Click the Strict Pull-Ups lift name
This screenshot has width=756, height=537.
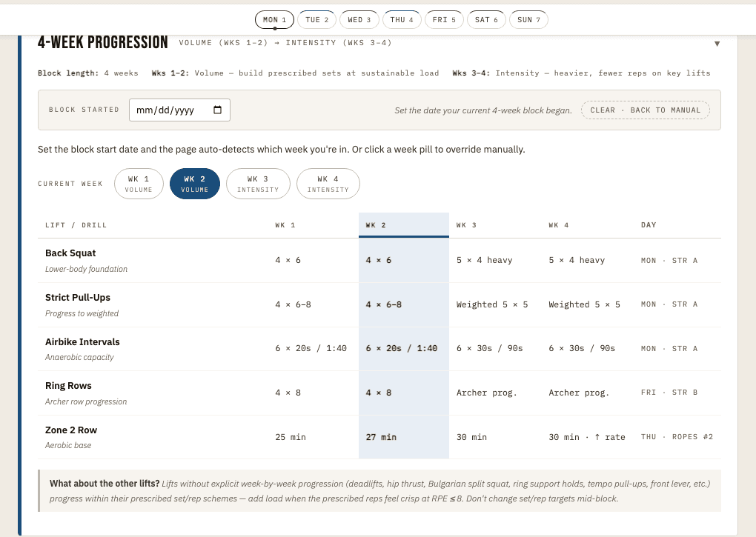pyautogui.click(x=78, y=297)
